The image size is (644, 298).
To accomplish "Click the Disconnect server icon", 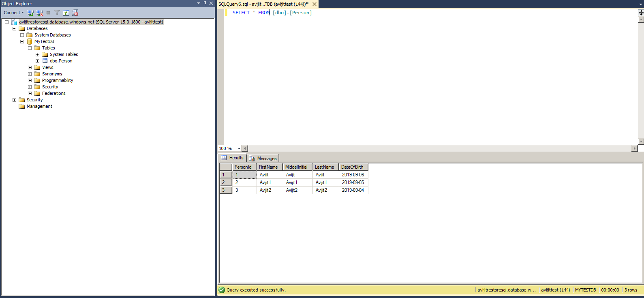I will coord(39,13).
